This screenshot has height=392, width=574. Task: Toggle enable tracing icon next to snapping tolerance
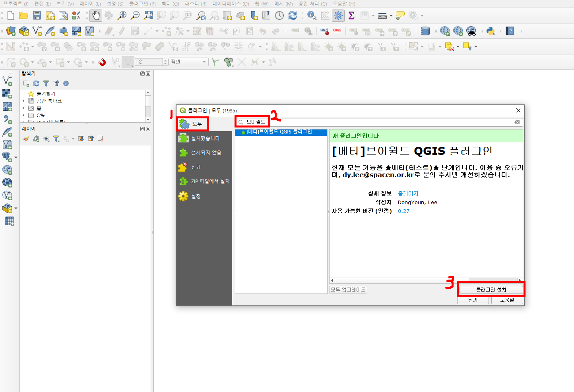pos(215,62)
